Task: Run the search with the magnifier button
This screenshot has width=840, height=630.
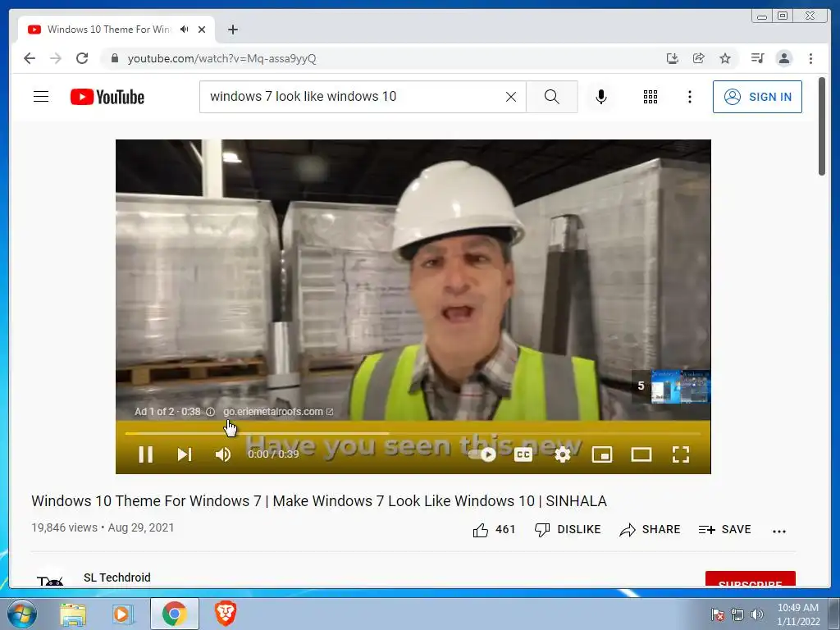Action: [552, 97]
